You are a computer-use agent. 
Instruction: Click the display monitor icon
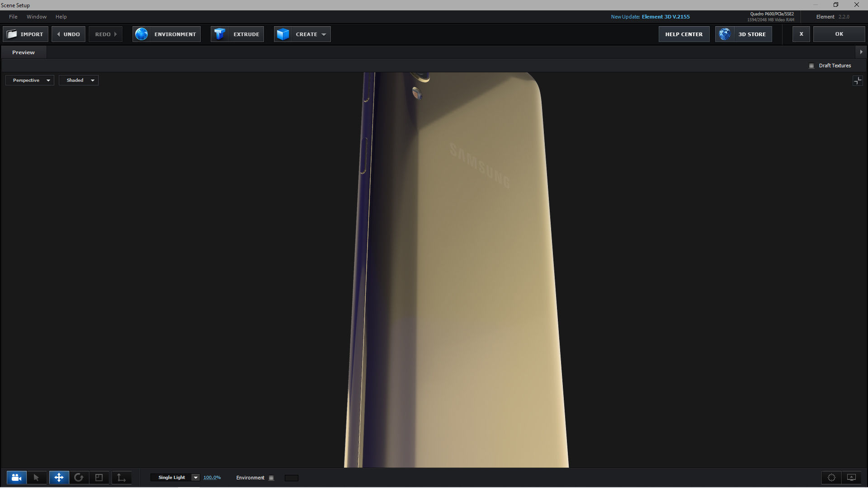(x=851, y=478)
